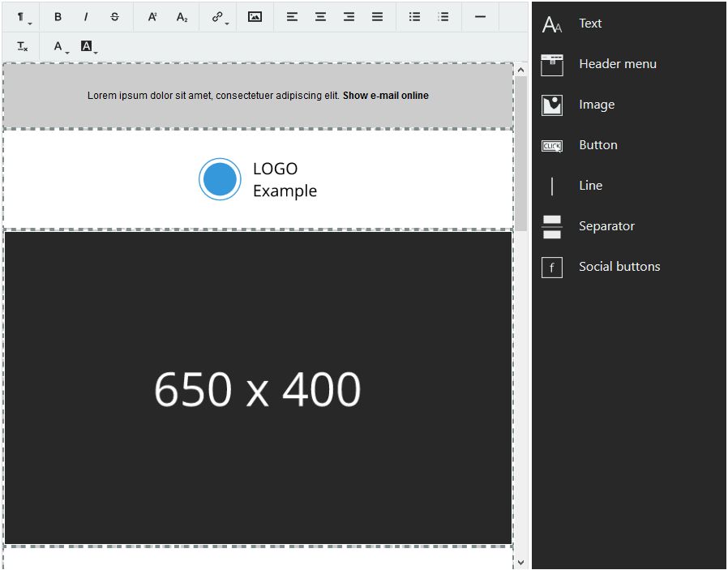Viewport: 728px width, 570px height.
Task: Align text right
Action: pyautogui.click(x=349, y=17)
